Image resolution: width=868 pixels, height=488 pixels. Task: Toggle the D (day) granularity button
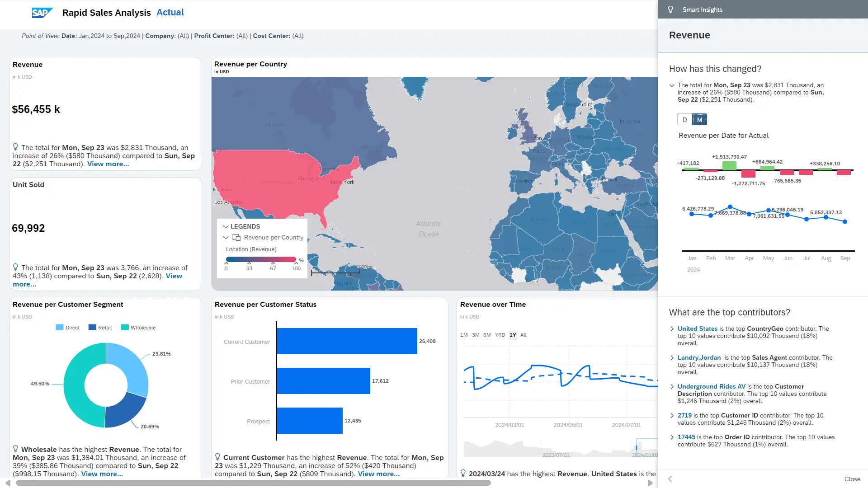(x=684, y=120)
